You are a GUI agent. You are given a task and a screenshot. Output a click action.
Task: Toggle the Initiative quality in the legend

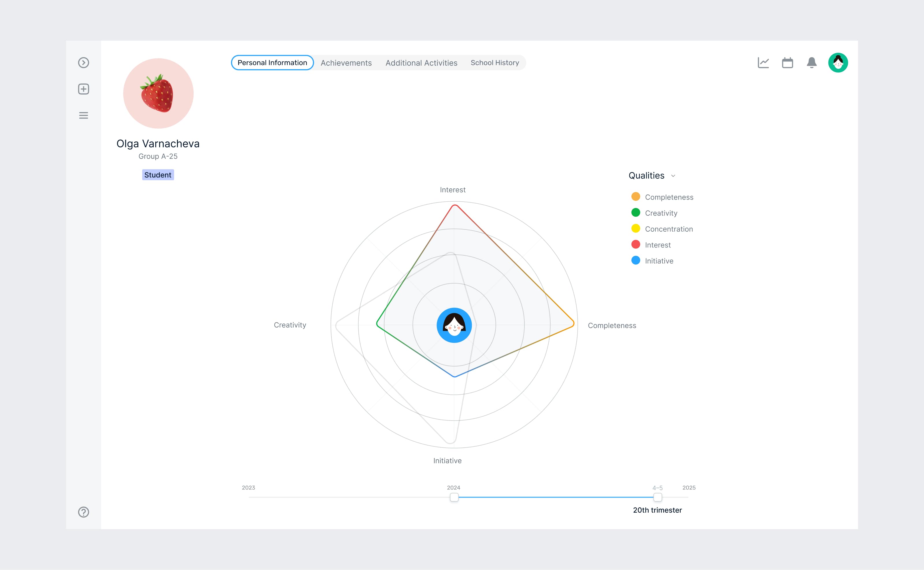(x=659, y=260)
